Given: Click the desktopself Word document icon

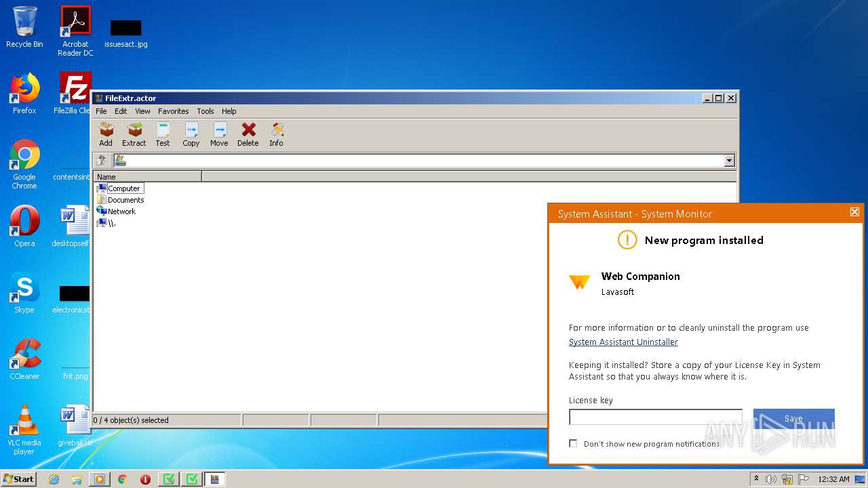Looking at the screenshot, I should [x=73, y=226].
